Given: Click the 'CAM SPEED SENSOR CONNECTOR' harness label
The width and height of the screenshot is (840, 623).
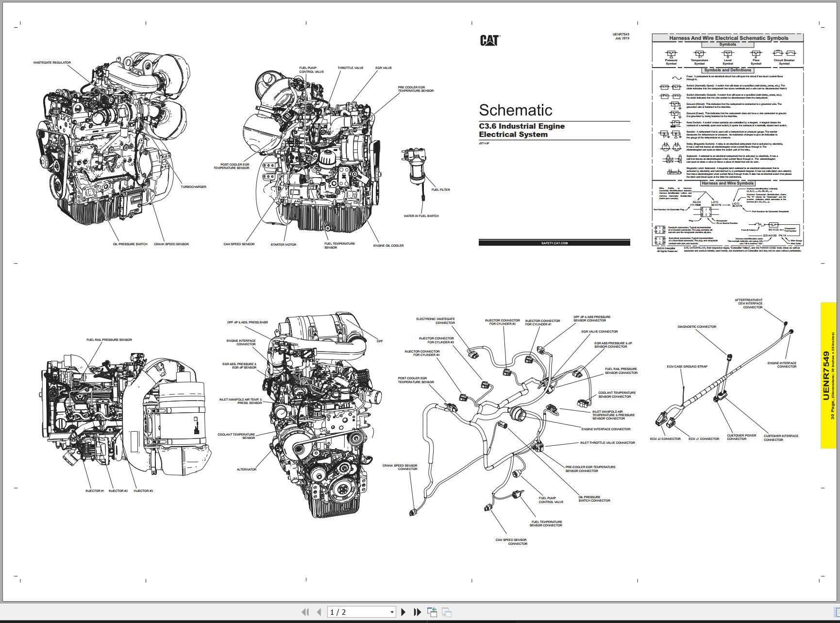Looking at the screenshot, I should pyautogui.click(x=511, y=542).
